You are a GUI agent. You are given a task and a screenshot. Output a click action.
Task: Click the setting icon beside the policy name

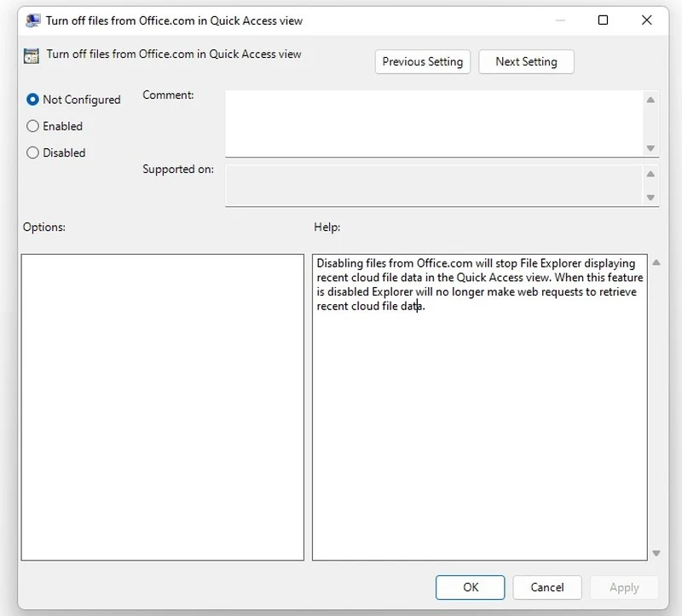coord(31,54)
